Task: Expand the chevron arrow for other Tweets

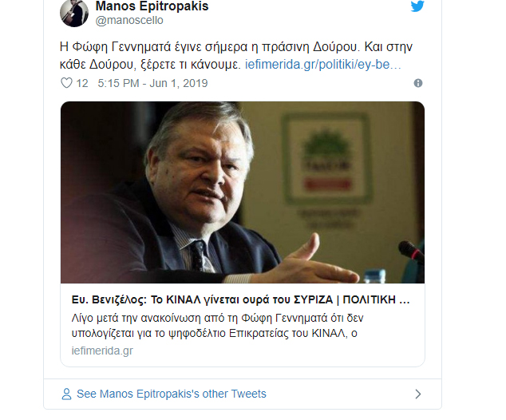Action: [x=417, y=394]
